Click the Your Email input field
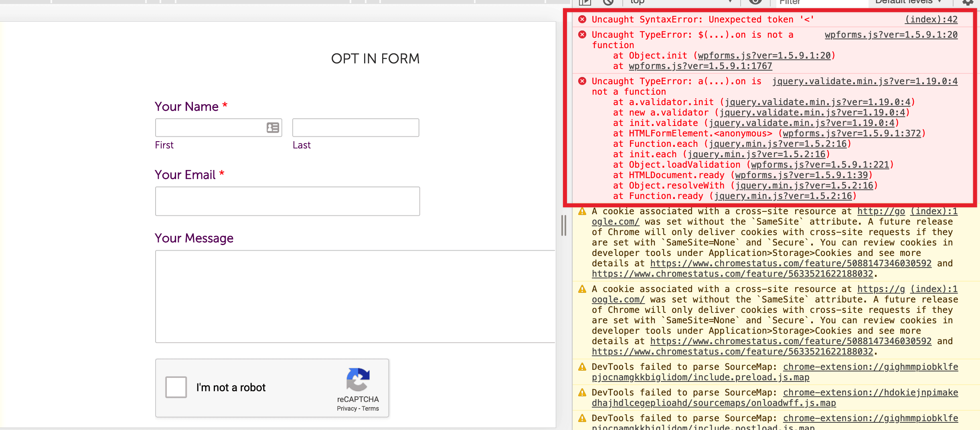This screenshot has height=430, width=980. coord(288,201)
